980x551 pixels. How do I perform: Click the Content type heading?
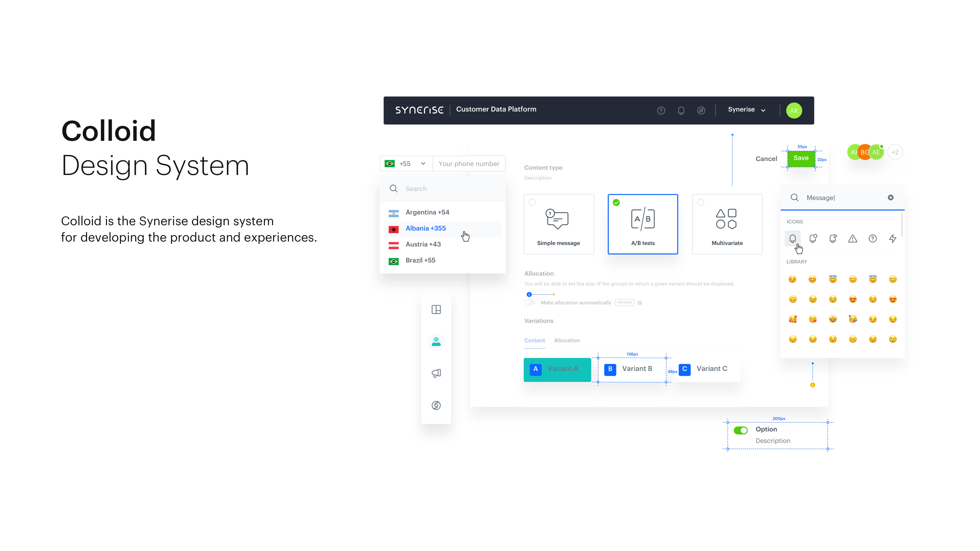[x=543, y=168]
